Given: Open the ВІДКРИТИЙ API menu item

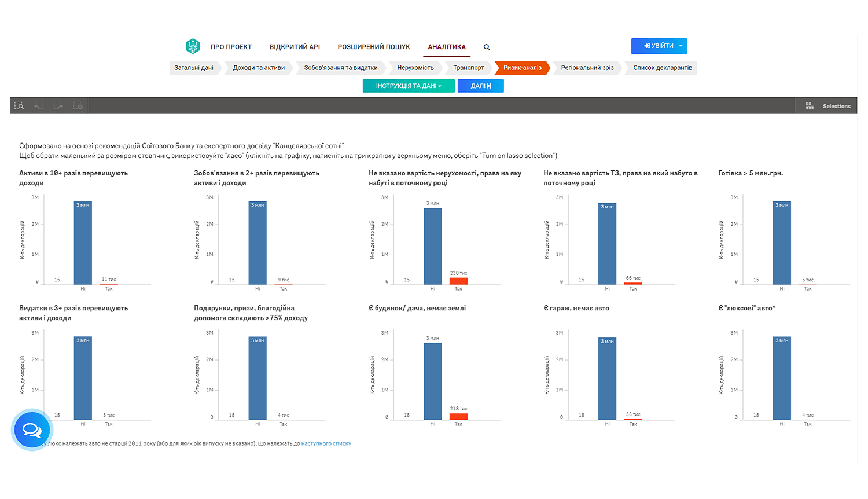Looking at the screenshot, I should click(295, 47).
